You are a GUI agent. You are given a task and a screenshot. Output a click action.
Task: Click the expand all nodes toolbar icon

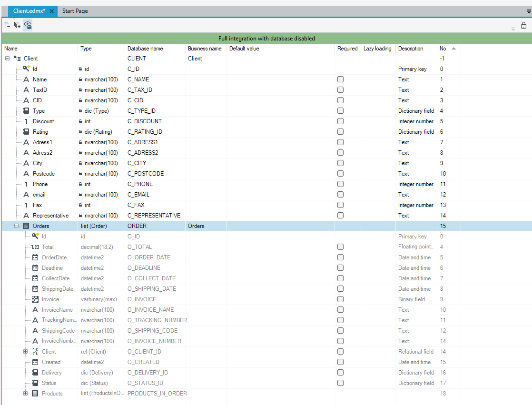[17, 25]
